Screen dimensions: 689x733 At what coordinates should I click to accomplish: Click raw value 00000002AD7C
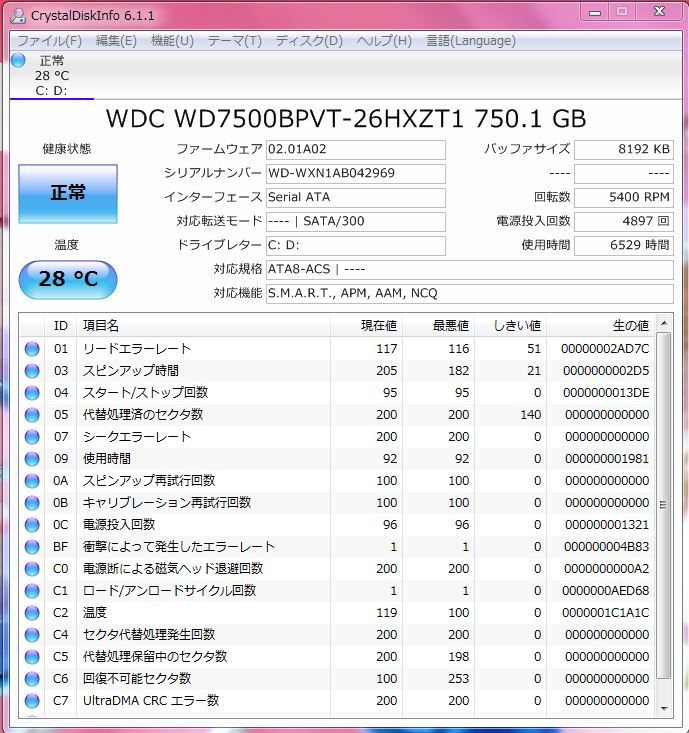pos(605,349)
